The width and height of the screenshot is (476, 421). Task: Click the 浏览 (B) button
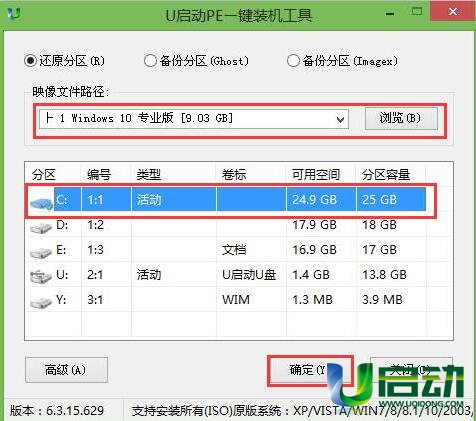click(401, 118)
